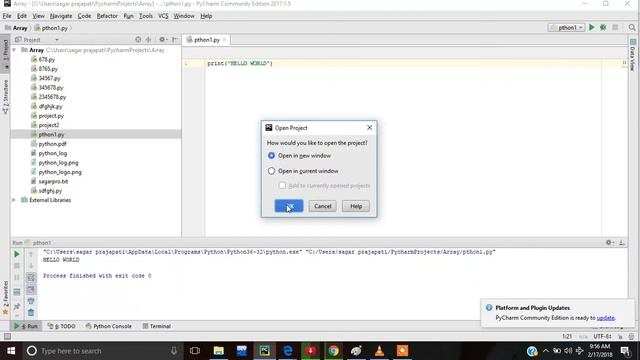This screenshot has width=640, height=360.
Task: Click the Stop icon in the Run panel
Action: tap(17, 266)
